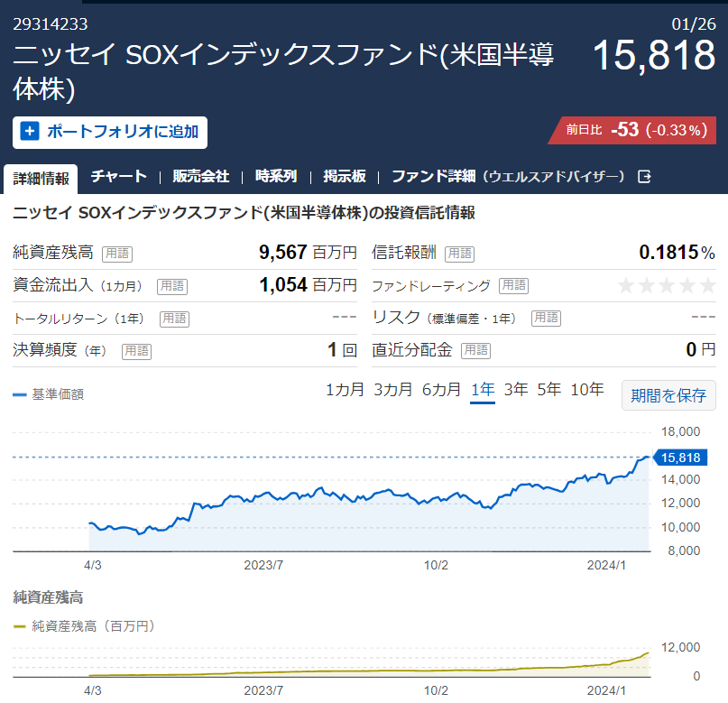This screenshot has height=703, width=728.
Task: Select the 3カ月 chart period
Action: [392, 390]
